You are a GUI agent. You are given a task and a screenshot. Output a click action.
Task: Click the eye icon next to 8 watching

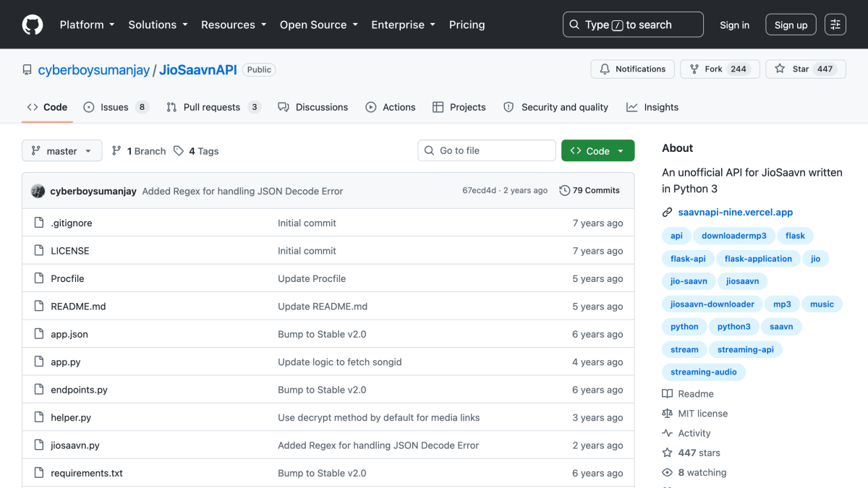click(667, 473)
